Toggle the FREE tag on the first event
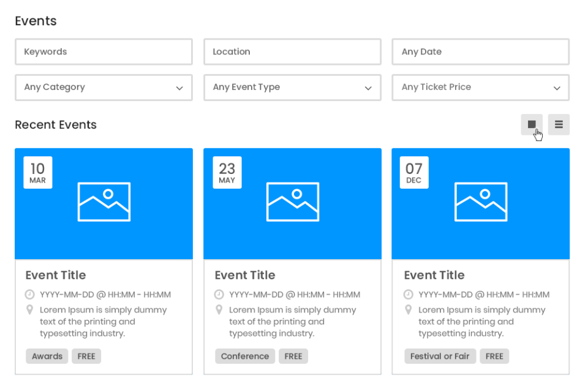 point(86,356)
